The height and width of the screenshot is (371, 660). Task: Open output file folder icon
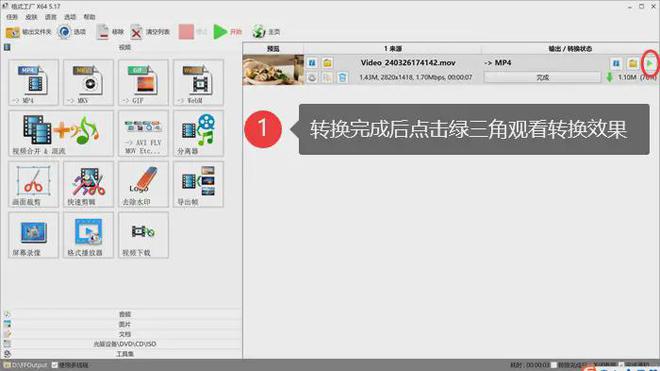pos(632,64)
